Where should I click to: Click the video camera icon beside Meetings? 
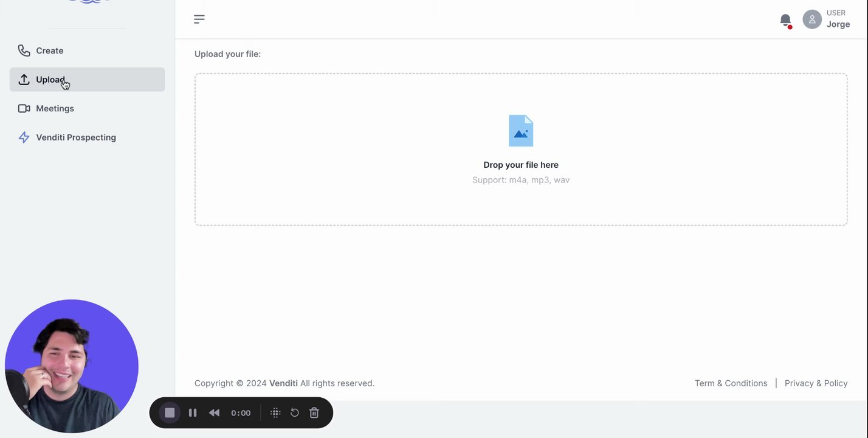pyautogui.click(x=24, y=108)
